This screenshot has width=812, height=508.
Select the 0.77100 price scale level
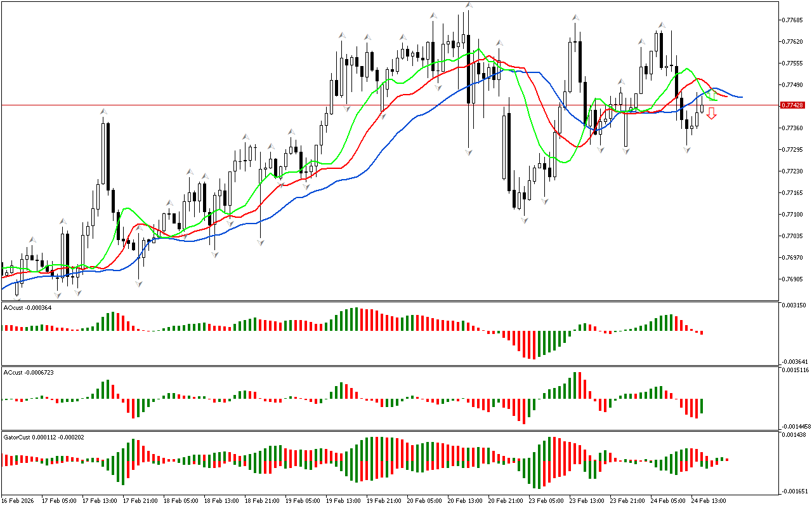[x=792, y=214]
